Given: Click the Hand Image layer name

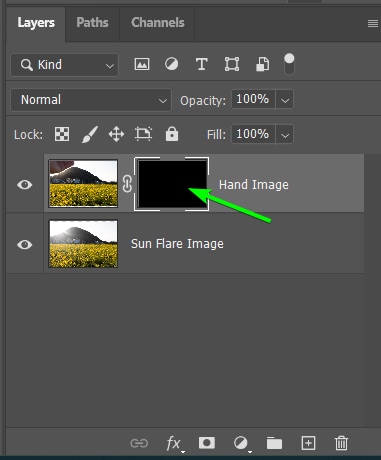Looking at the screenshot, I should 254,185.
